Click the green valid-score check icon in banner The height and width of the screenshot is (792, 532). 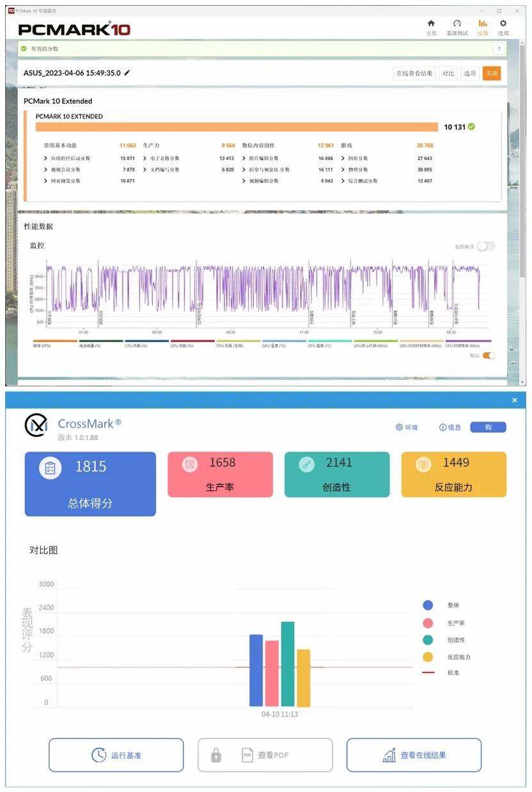click(24, 49)
